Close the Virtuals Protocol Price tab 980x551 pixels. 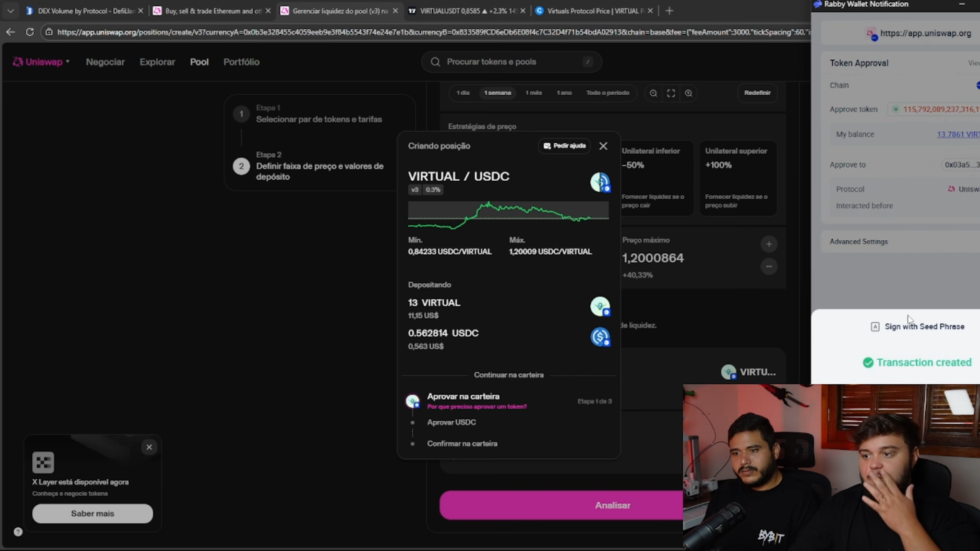click(650, 11)
